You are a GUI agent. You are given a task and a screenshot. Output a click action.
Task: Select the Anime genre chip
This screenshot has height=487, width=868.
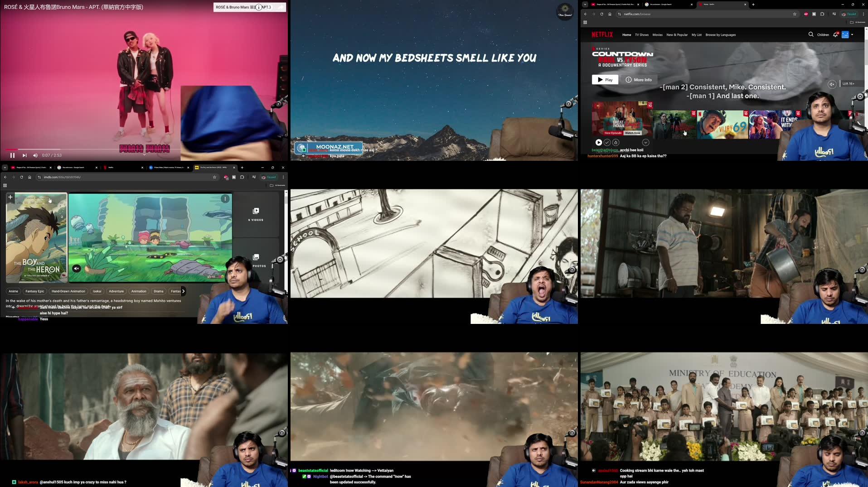(14, 291)
